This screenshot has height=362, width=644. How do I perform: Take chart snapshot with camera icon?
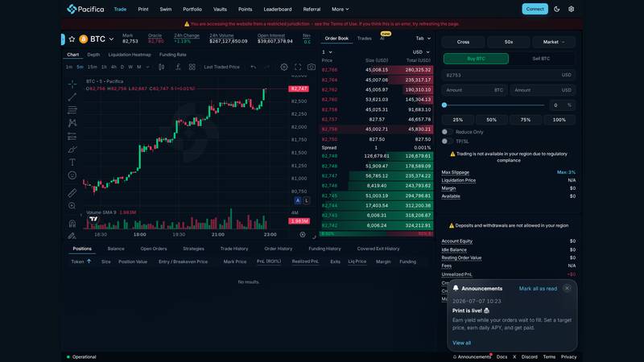click(312, 67)
